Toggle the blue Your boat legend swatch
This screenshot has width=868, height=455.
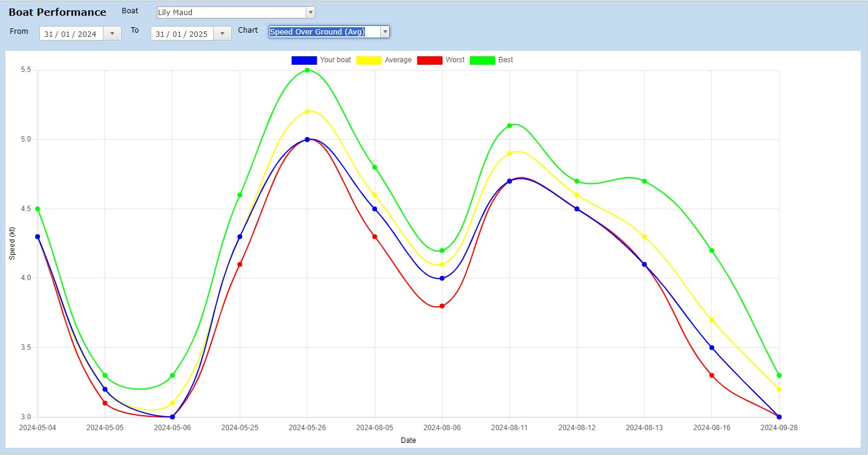[304, 60]
